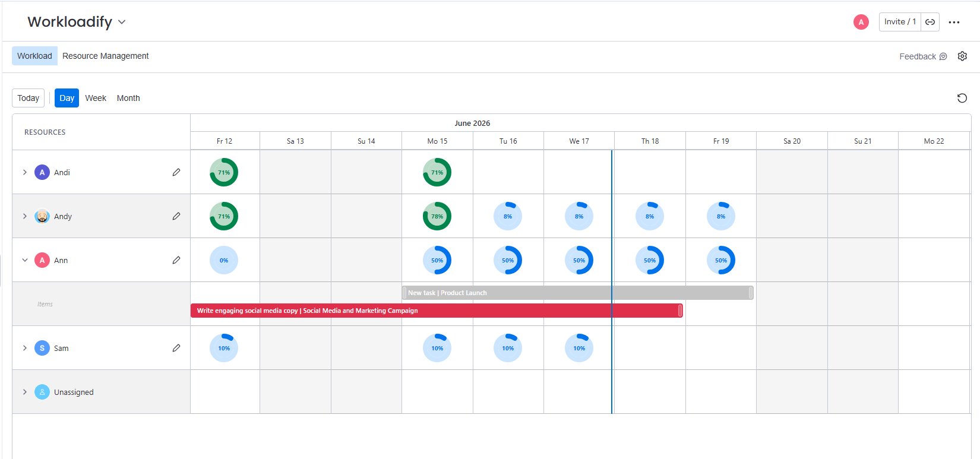Expand the Unassigned resource row
980x459 pixels.
tap(24, 392)
